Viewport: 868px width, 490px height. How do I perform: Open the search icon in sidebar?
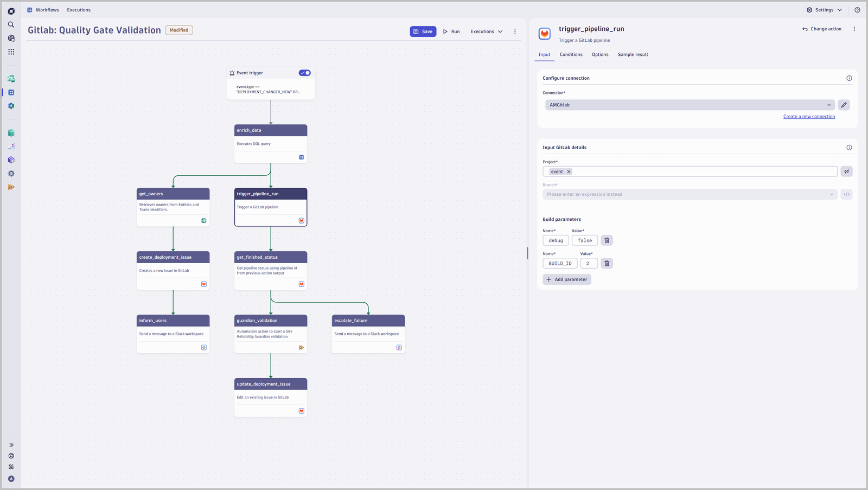click(x=11, y=24)
